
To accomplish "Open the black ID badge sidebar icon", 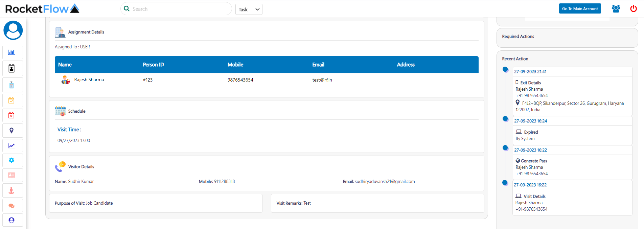I will pyautogui.click(x=11, y=69).
